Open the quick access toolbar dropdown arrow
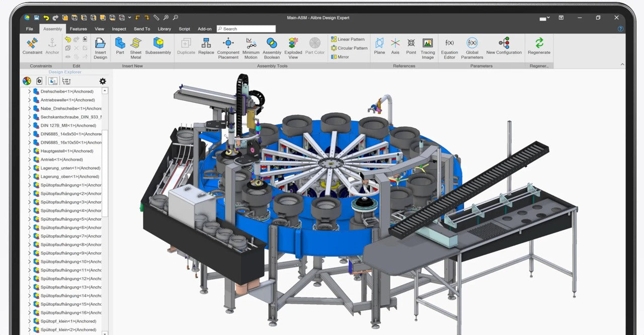 (129, 18)
